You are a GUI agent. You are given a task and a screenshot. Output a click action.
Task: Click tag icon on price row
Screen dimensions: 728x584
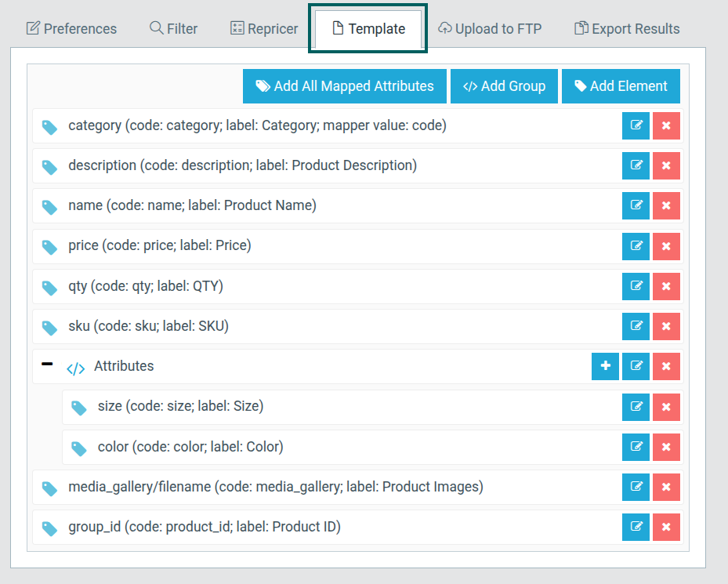[49, 247]
